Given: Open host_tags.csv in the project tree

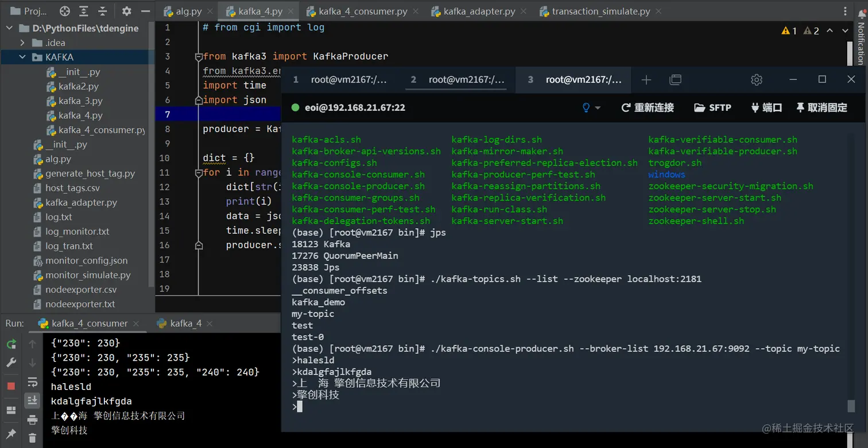Looking at the screenshot, I should pos(72,188).
